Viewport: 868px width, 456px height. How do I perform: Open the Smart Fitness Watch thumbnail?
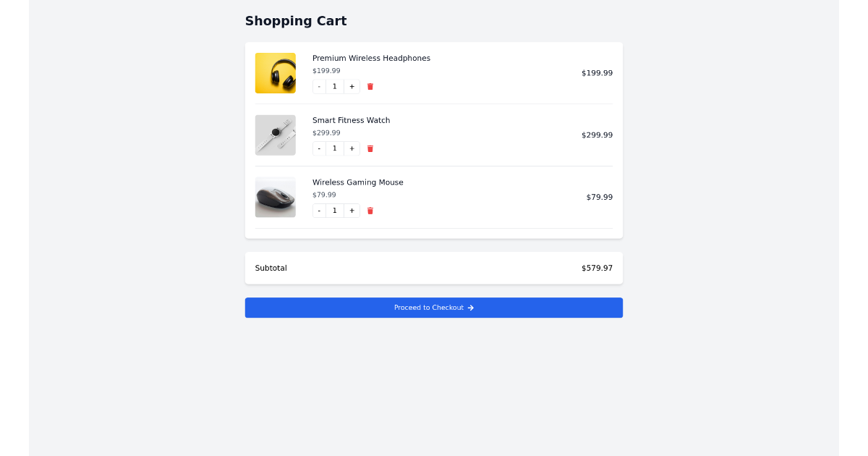coord(275,135)
